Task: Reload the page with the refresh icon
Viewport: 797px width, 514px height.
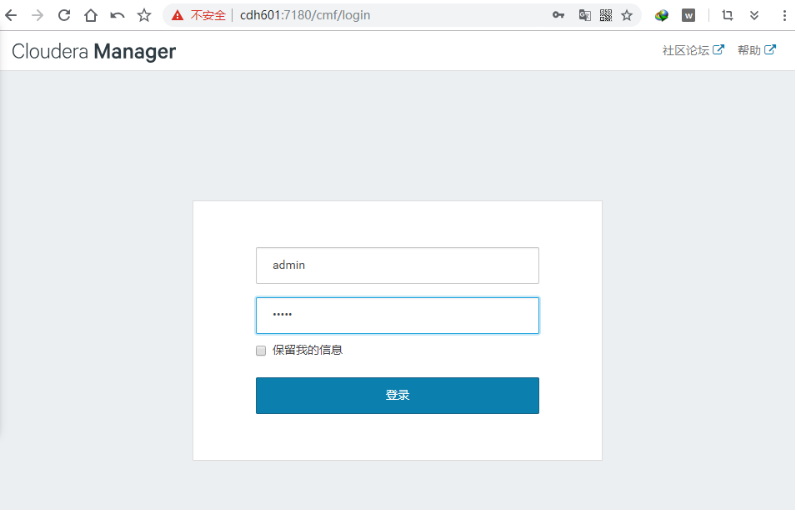Action: [64, 15]
